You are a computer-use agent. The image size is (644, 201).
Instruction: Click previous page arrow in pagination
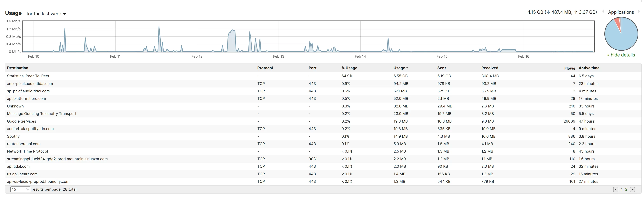pos(616,189)
